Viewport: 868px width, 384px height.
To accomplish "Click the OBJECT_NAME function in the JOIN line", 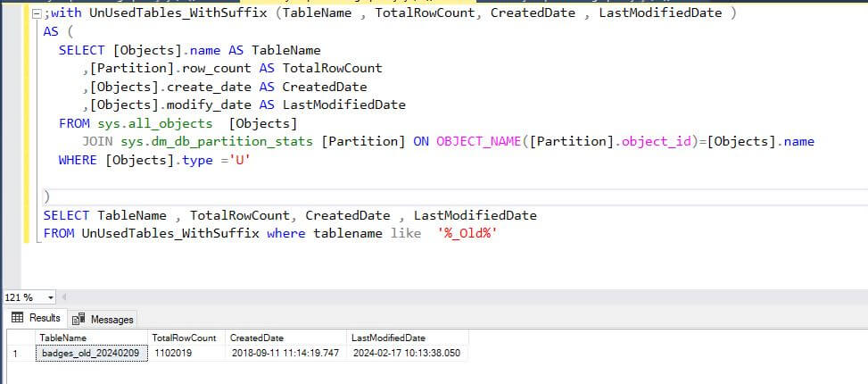I will tap(479, 142).
